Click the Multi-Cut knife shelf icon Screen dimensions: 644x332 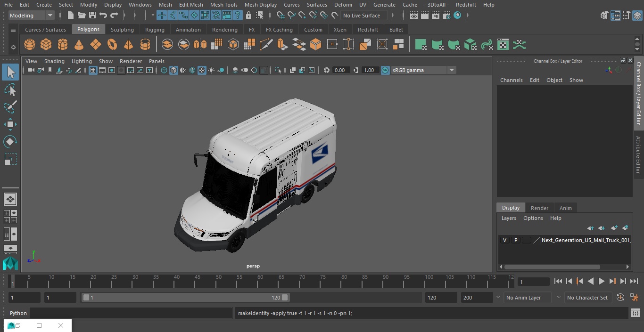tap(266, 45)
